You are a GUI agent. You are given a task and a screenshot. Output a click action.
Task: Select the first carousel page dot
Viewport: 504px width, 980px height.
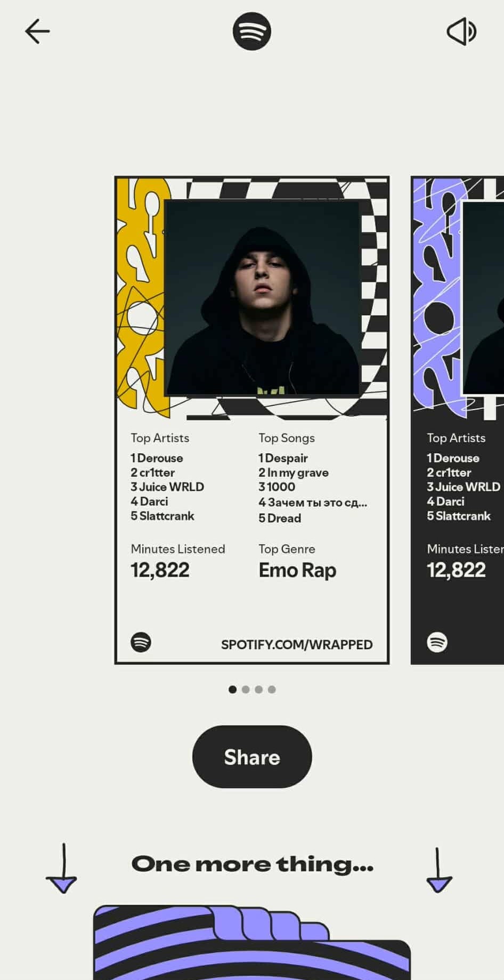pyautogui.click(x=232, y=690)
